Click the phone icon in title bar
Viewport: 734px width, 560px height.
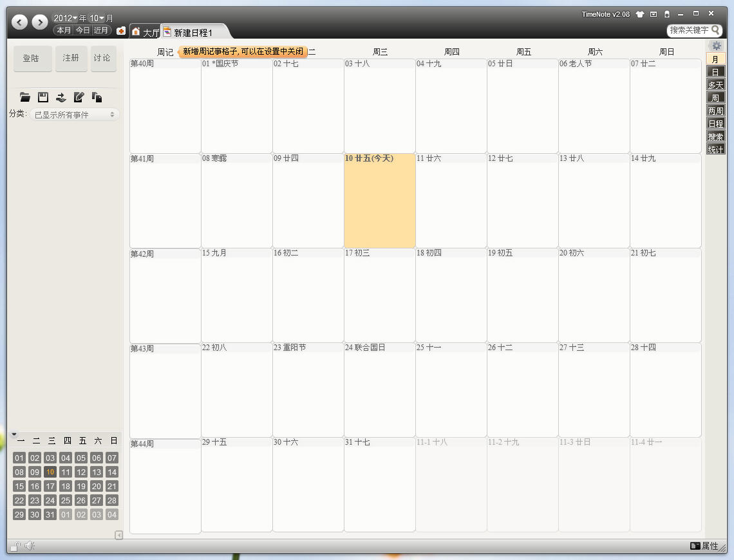(x=667, y=14)
